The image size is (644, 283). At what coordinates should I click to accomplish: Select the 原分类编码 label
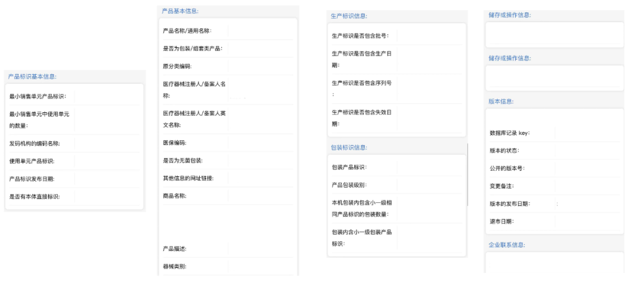coord(177,66)
